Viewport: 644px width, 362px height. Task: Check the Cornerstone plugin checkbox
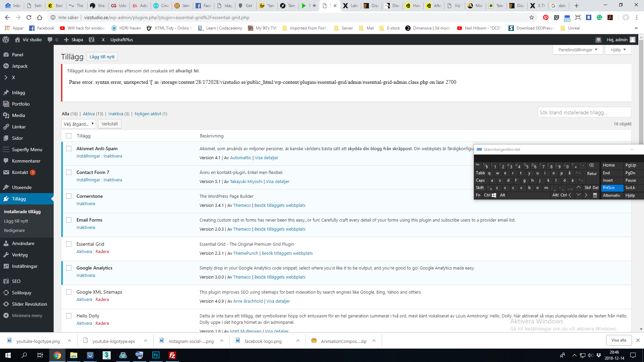[x=69, y=196]
